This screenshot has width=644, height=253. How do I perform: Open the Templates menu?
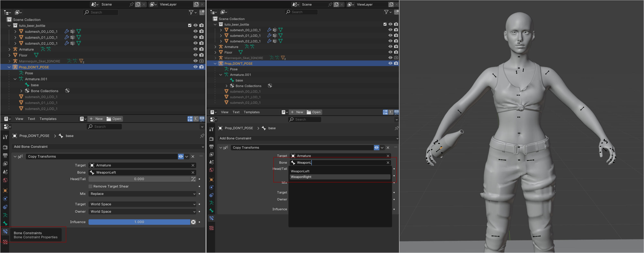tap(48, 119)
